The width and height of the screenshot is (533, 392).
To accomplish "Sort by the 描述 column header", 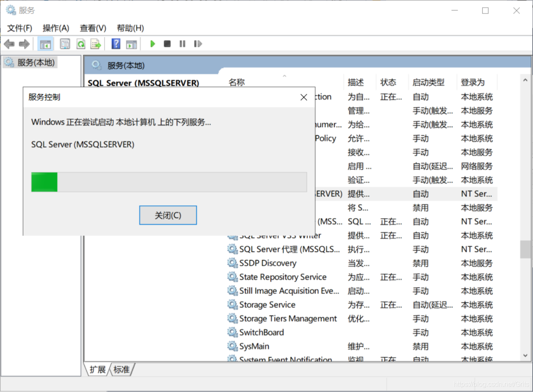I will pos(360,82).
